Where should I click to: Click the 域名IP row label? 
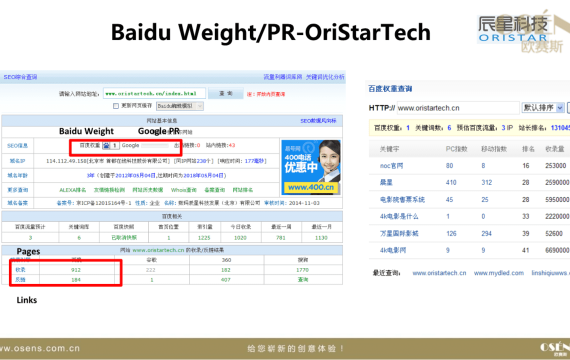(17, 161)
